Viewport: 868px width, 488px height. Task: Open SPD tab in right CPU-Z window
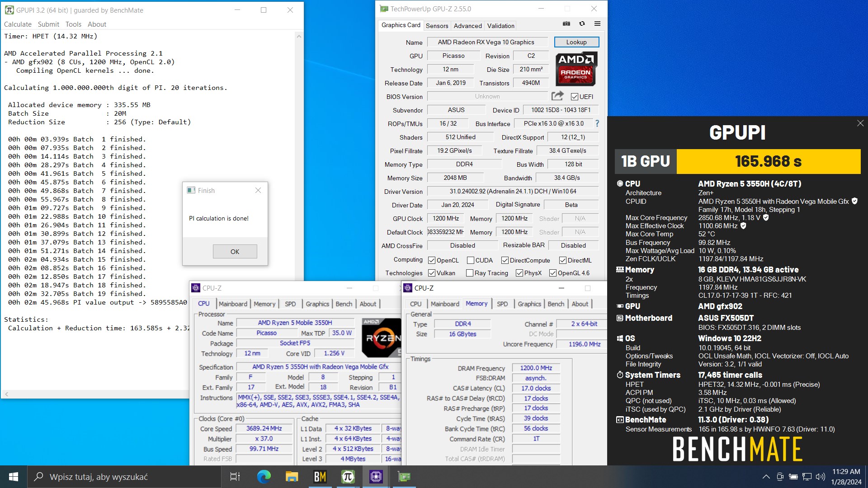point(502,304)
